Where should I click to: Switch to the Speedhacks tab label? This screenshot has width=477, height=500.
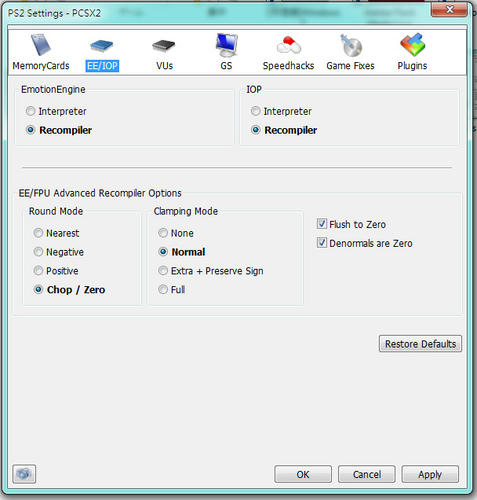click(x=288, y=66)
